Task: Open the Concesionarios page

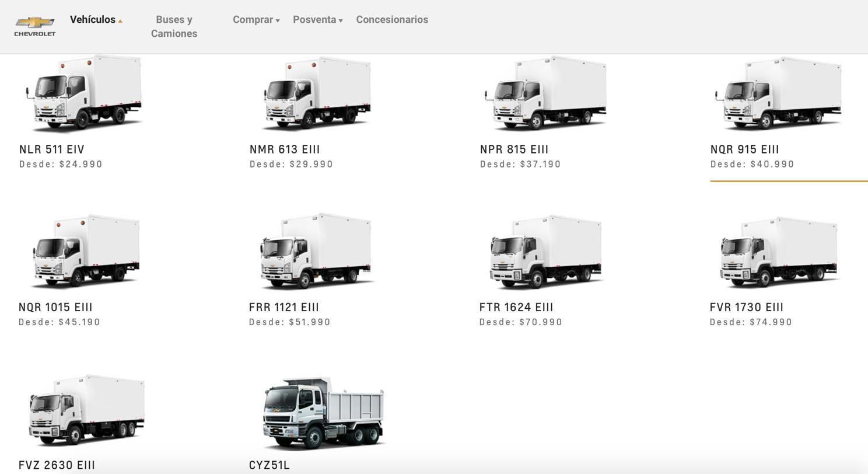Action: [x=392, y=20]
